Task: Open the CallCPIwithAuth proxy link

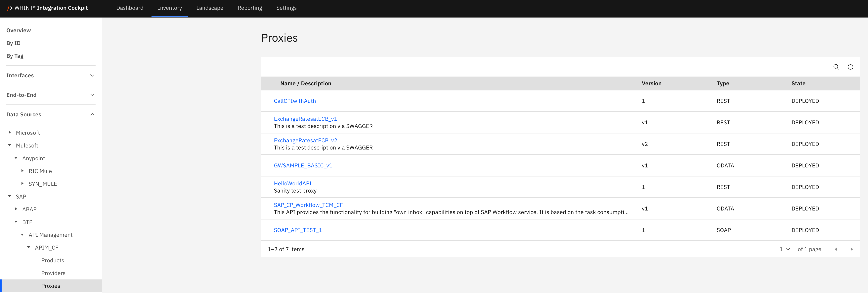Action: (294, 101)
